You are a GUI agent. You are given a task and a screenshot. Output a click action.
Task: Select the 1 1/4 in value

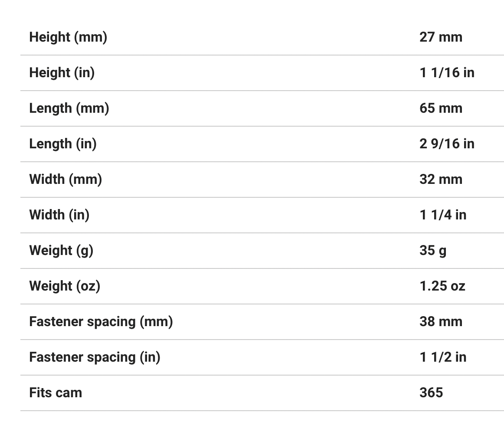click(443, 215)
